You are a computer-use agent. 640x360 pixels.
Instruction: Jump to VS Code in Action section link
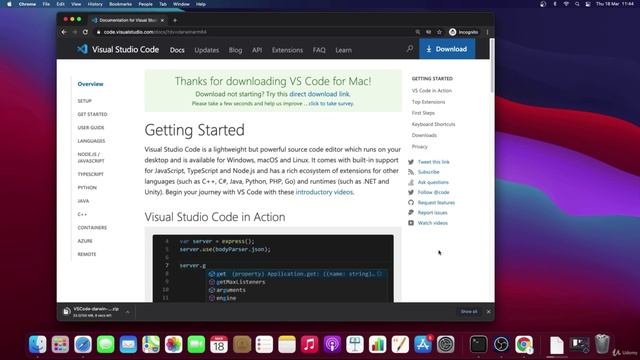pos(431,91)
